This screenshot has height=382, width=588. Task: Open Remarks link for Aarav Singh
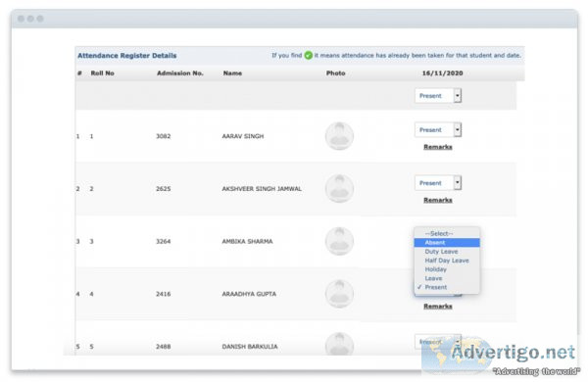click(438, 147)
